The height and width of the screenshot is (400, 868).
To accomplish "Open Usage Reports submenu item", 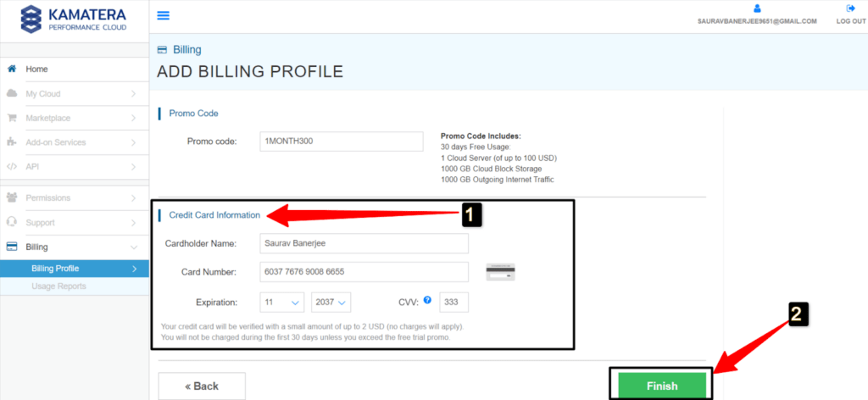I will pyautogui.click(x=75, y=286).
